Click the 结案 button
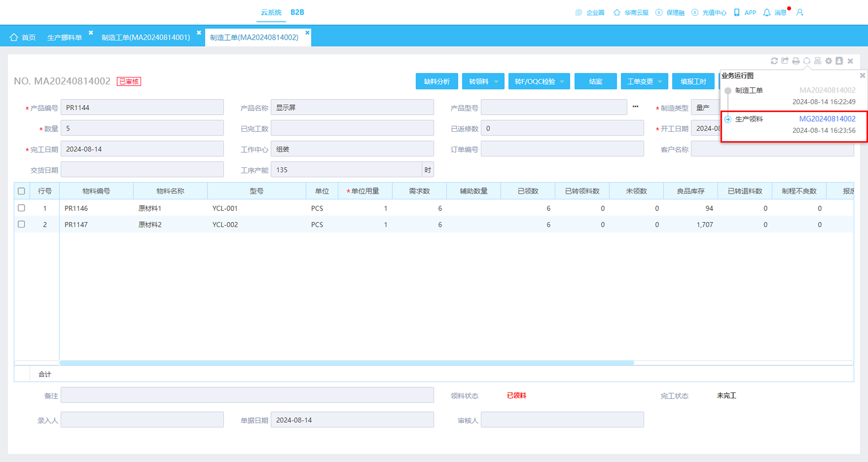This screenshot has height=462, width=868. pyautogui.click(x=595, y=81)
